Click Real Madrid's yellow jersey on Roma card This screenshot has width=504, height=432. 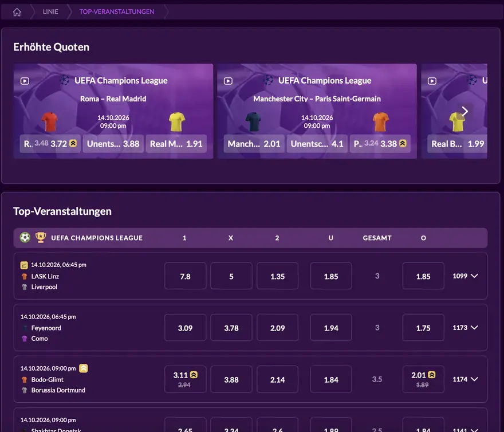(177, 122)
